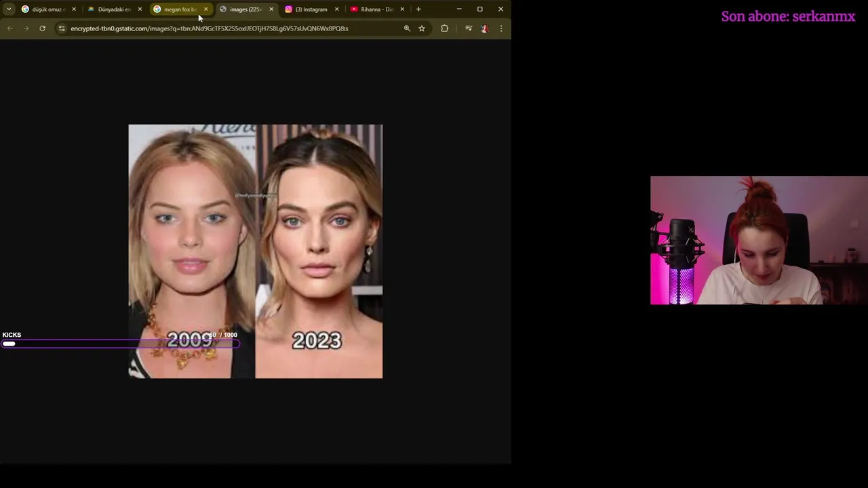Screen dimensions: 868x488
Task: Close the 'düşük omuz' tab
Action: 74,9
